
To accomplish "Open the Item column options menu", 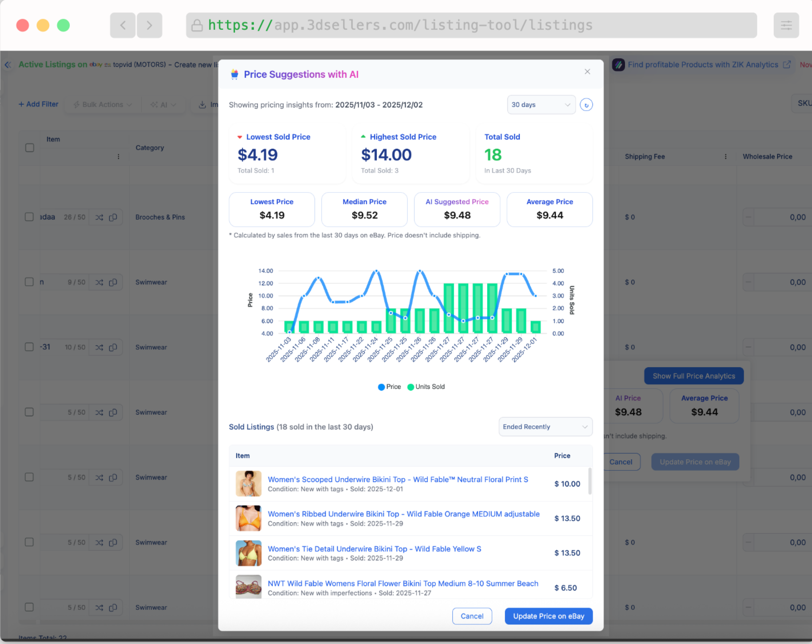I will click(x=118, y=156).
